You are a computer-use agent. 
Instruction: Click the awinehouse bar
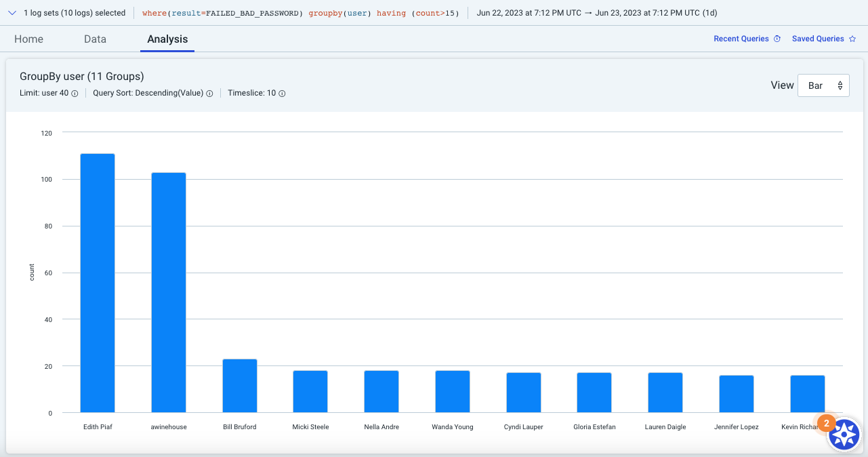(169, 292)
